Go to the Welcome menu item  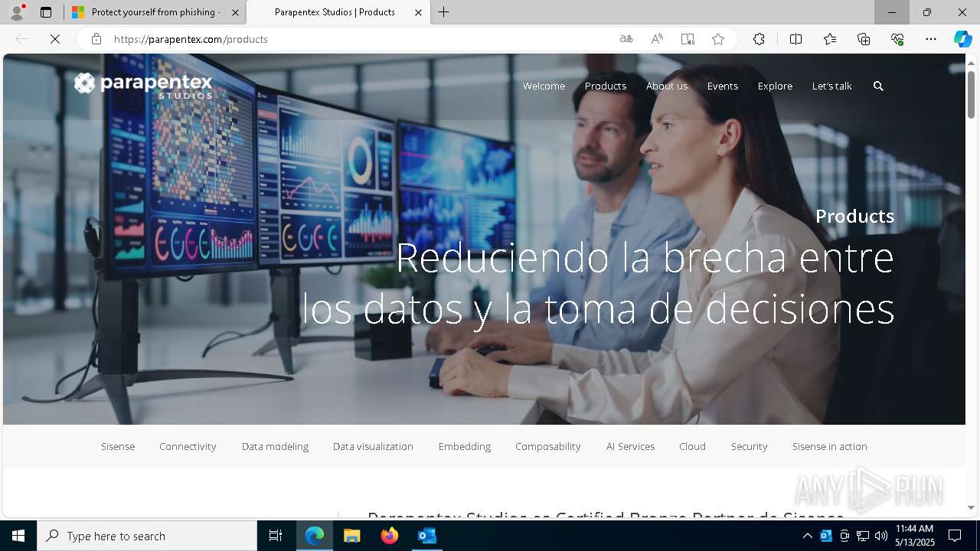pyautogui.click(x=544, y=86)
